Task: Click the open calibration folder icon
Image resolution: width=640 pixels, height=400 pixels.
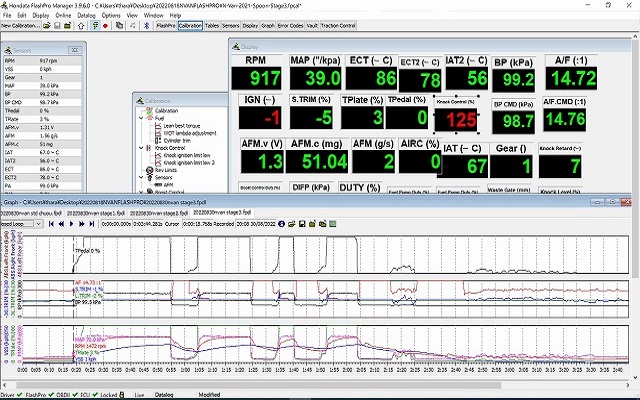Action: click(x=47, y=26)
